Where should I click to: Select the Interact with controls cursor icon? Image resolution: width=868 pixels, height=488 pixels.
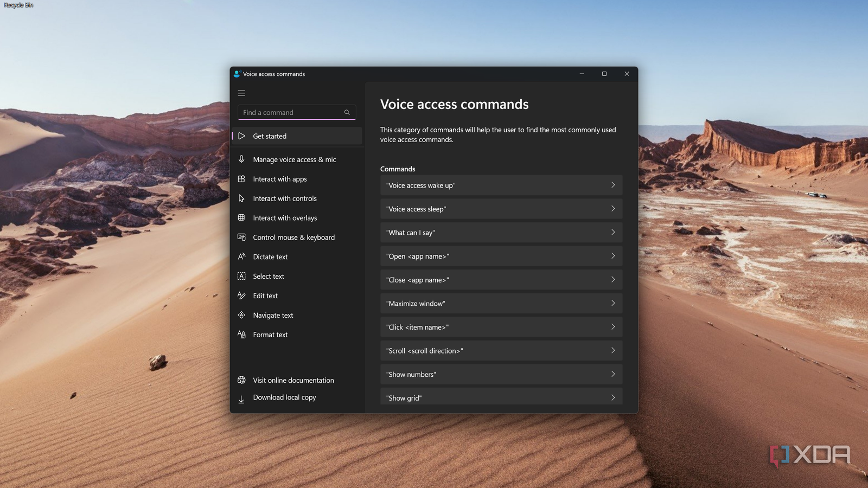click(241, 198)
